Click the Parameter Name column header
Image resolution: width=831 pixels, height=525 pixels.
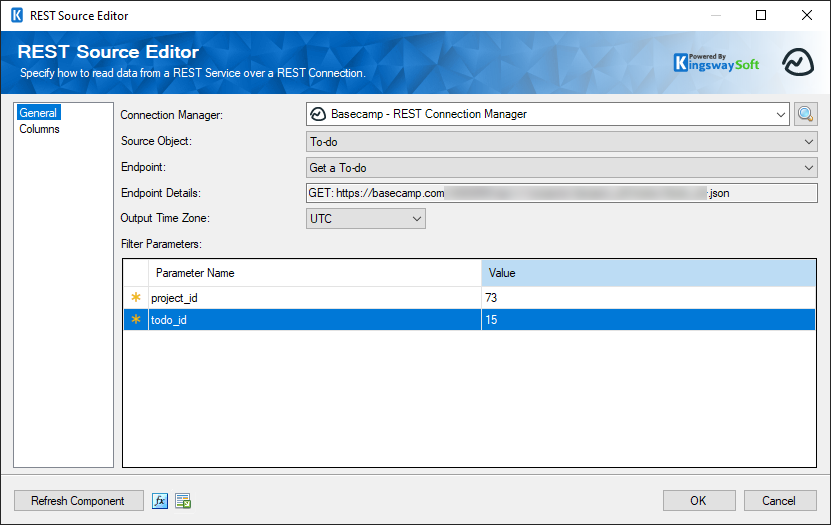pyautogui.click(x=315, y=273)
